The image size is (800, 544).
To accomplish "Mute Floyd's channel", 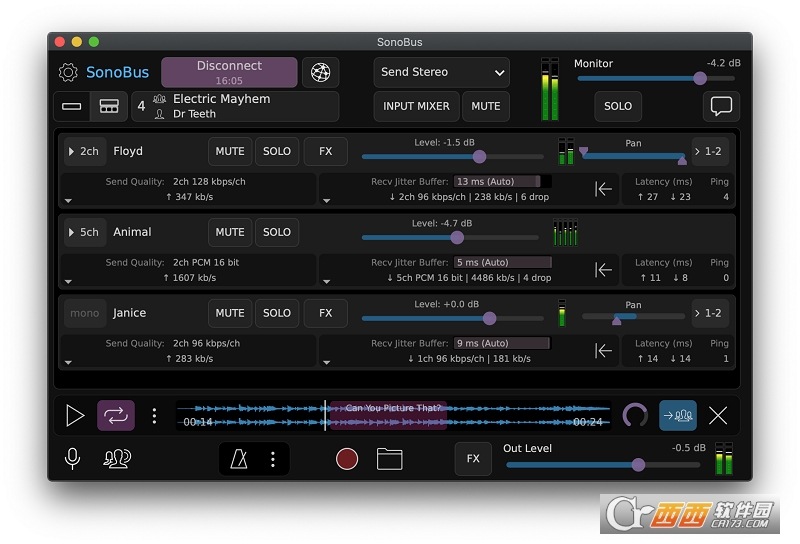I will click(x=230, y=152).
